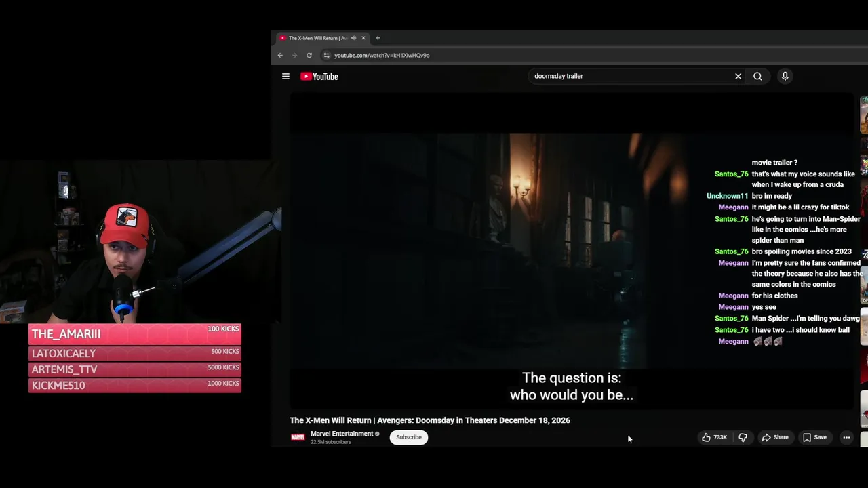Click 'bro spoiling movies since 2023' message

802,251
